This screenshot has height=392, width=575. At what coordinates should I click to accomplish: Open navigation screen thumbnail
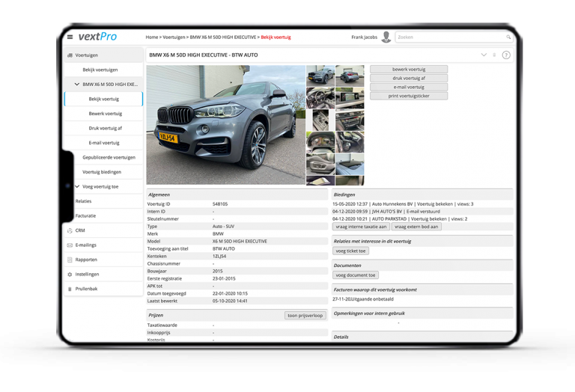point(350,98)
